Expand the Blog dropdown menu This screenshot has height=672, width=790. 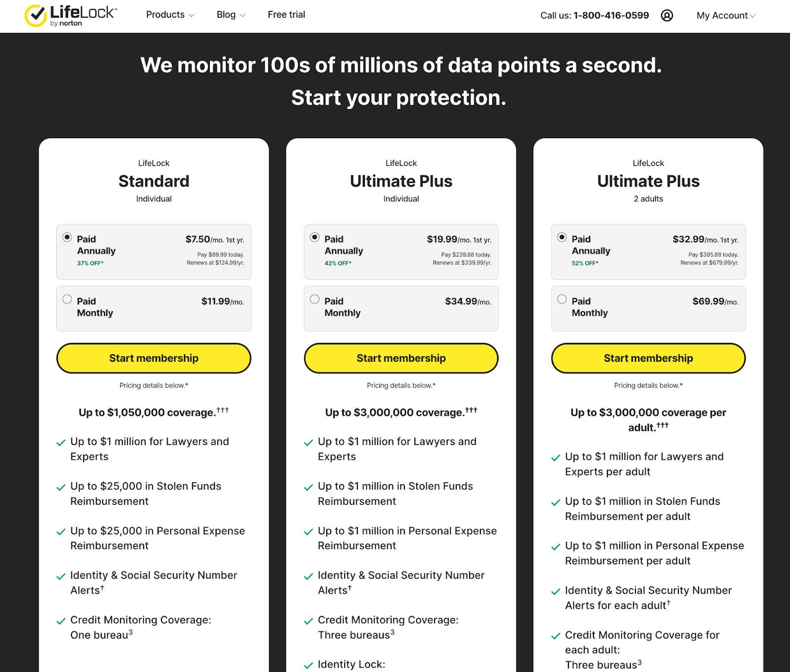point(231,15)
